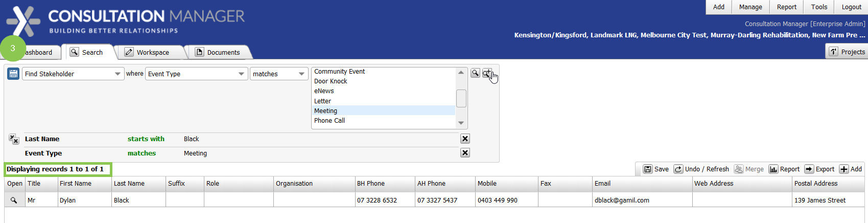Click dblack@gamil.com email cell
868x223 pixels.
pos(643,200)
